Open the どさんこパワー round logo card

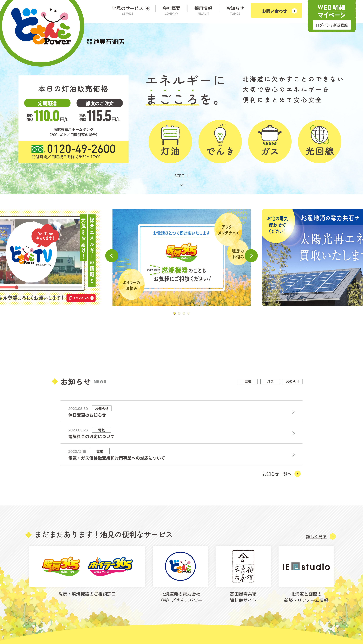180,566
